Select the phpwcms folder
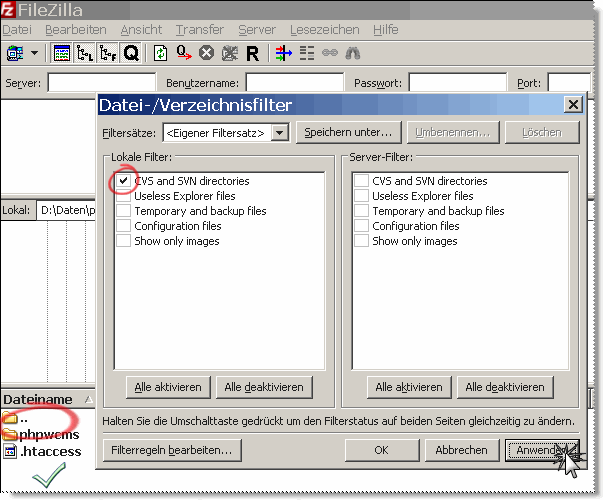 (40, 434)
